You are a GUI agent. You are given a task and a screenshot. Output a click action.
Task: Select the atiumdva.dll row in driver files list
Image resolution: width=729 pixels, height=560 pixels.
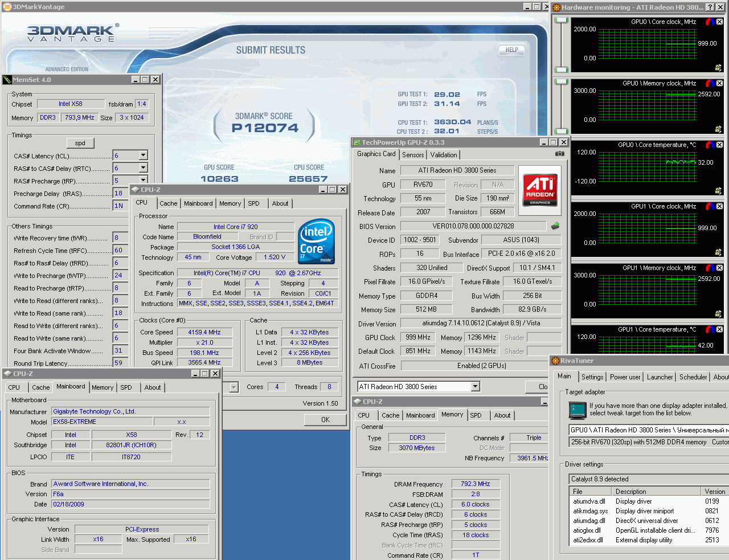coord(649,501)
